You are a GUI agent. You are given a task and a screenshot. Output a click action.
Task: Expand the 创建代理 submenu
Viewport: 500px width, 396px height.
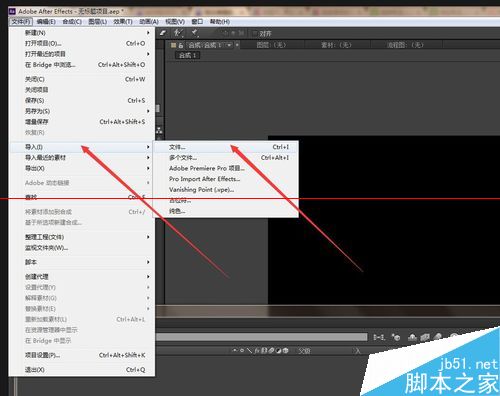click(x=82, y=277)
